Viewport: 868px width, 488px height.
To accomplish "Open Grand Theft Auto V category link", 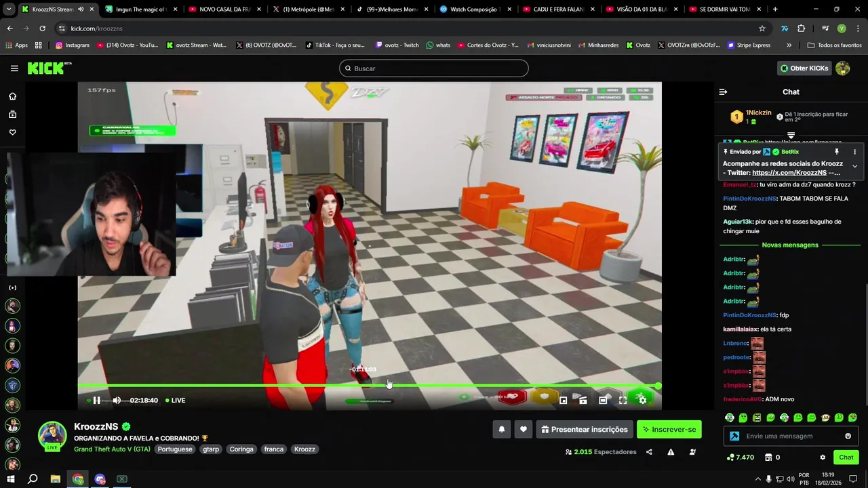I will [112, 449].
